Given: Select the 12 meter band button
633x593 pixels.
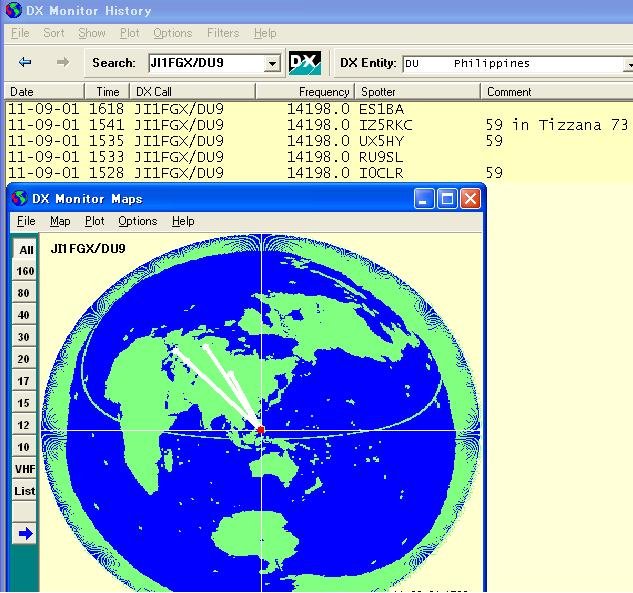Looking at the screenshot, I should click(x=25, y=425).
